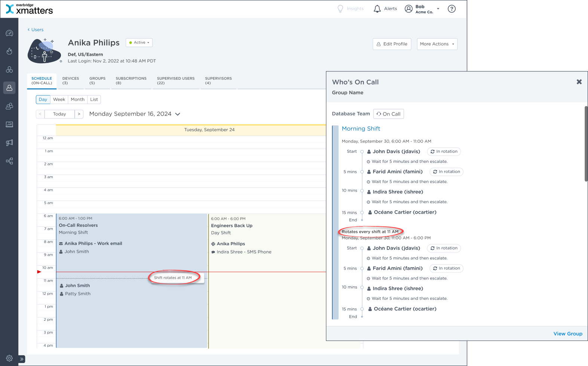Click On-Call Resolvers shift title
588x366 pixels.
click(x=78, y=225)
